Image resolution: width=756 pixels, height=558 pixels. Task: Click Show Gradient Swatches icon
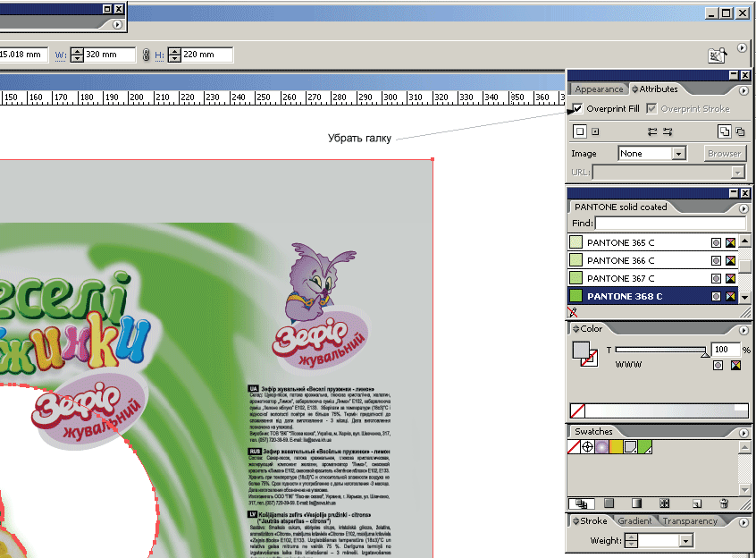point(636,503)
